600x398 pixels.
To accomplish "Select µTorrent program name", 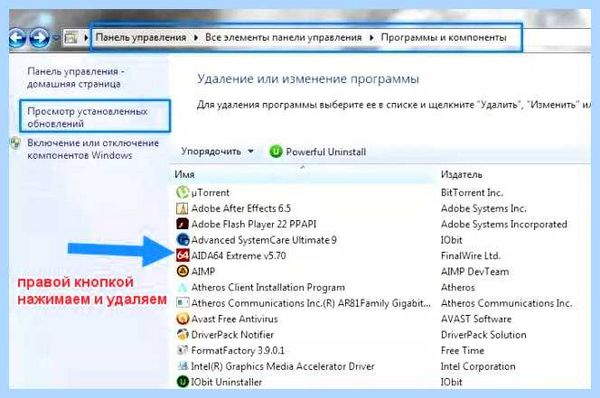I will click(210, 192).
